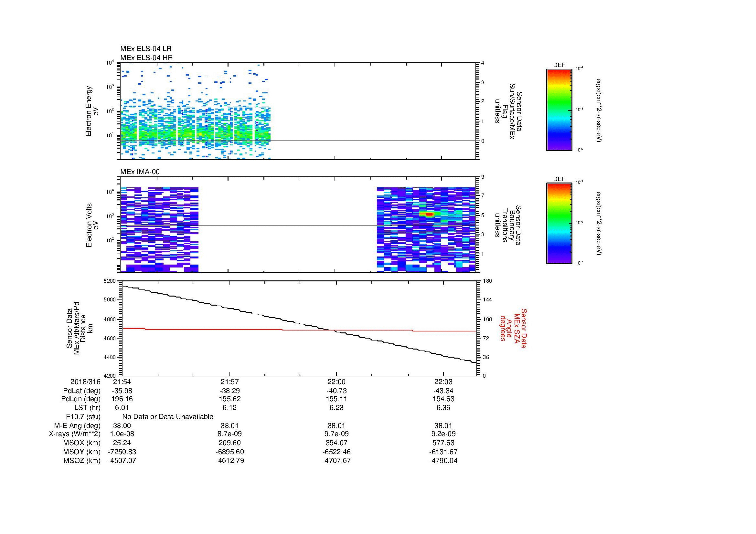The width and height of the screenshot is (756, 534).
Task: Click MSOZ value '-4707.67'
Action: (336, 461)
